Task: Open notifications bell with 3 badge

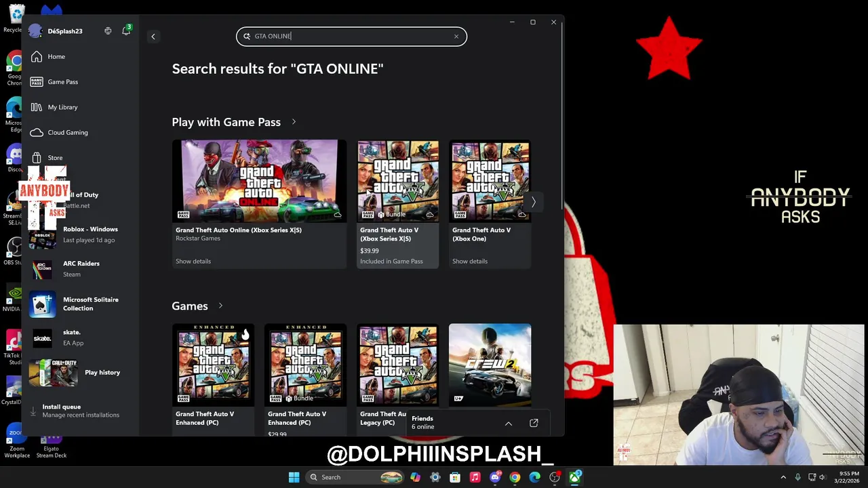Action: pyautogui.click(x=126, y=30)
